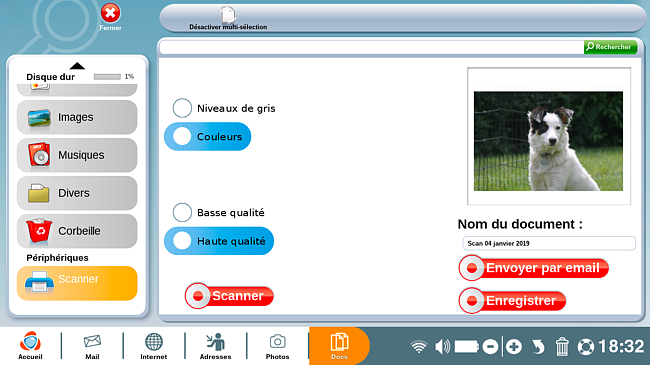Open Internet globe in bottom bar

[154, 346]
